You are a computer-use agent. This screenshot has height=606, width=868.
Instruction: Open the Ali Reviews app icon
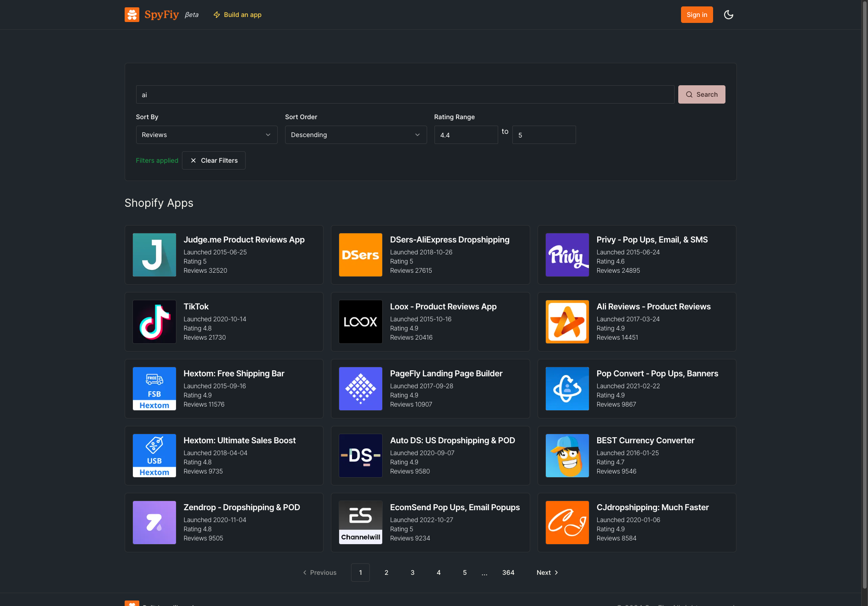coord(567,322)
